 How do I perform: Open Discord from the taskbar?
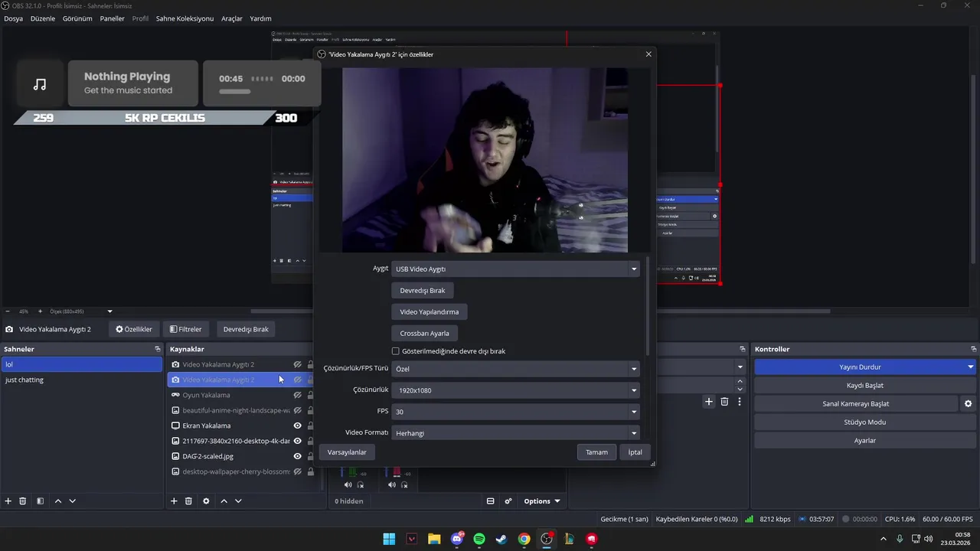457,539
